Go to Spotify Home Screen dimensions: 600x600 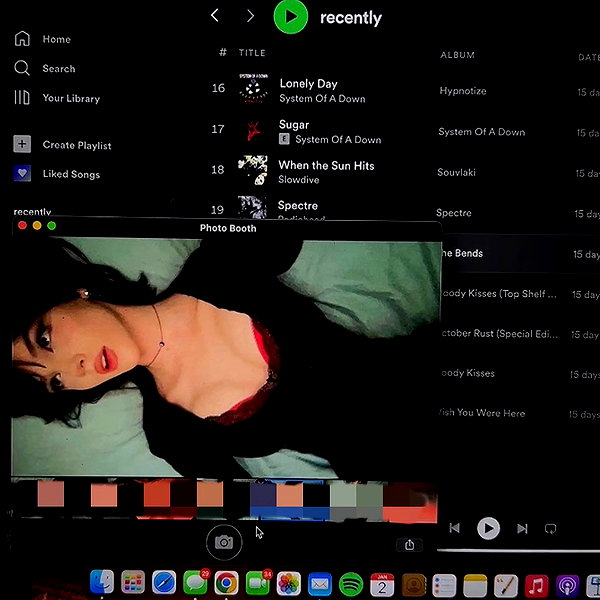click(x=42, y=39)
